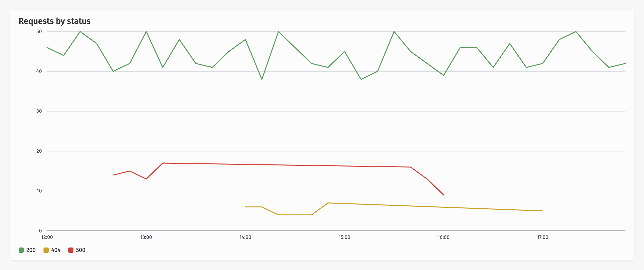Click the yellow 404 line start at 14:00
Viewport: 644px width, 270px height.
(245, 207)
